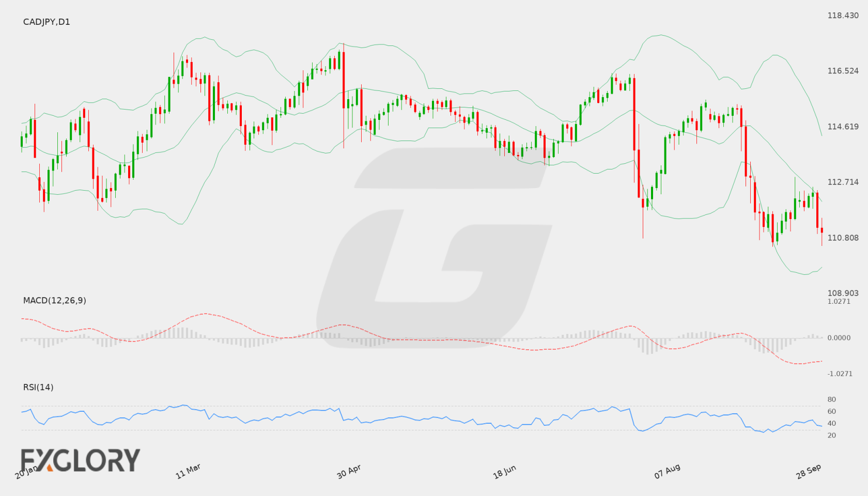Select the CADJPY,D1 chart title
The image size is (868, 496).
coord(47,22)
